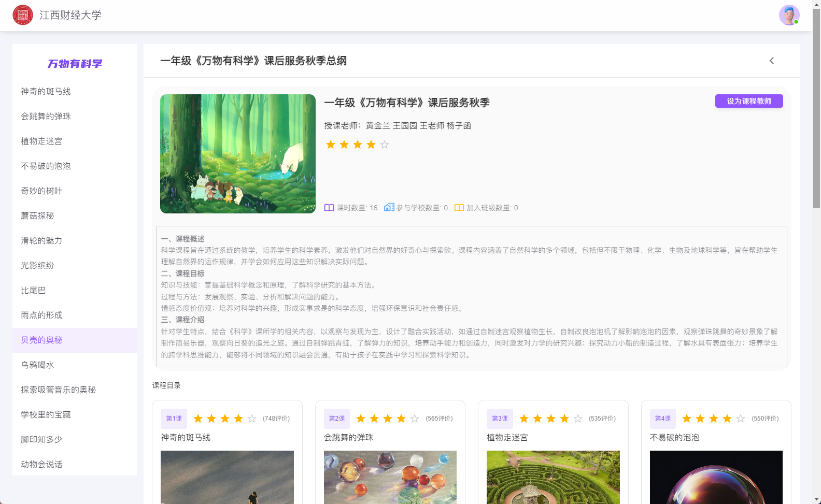Open 探索吸管音乐的奥秘 from the sidebar
Image resolution: width=821 pixels, height=504 pixels.
pyautogui.click(x=75, y=390)
